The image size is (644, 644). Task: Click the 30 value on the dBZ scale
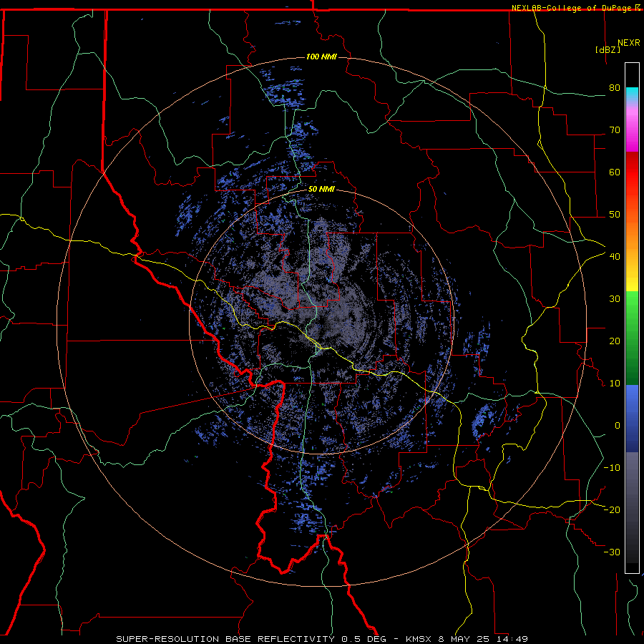click(615, 299)
